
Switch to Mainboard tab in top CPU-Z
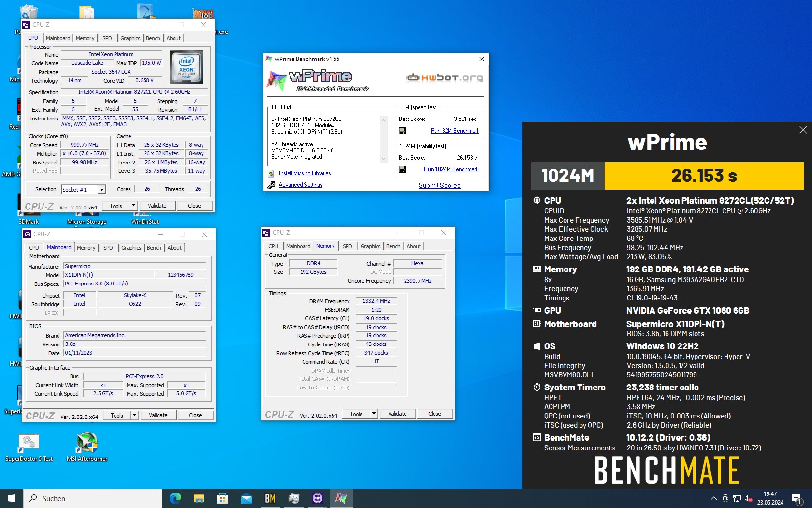click(58, 38)
